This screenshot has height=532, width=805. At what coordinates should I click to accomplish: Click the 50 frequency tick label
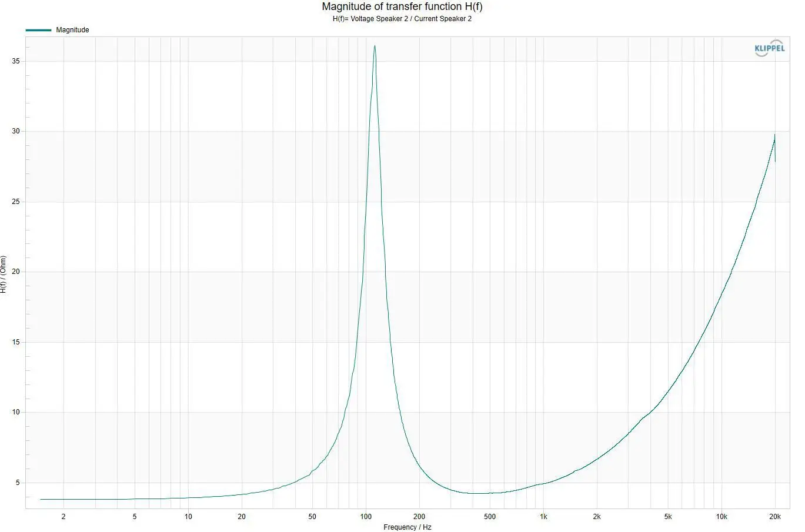click(x=312, y=517)
